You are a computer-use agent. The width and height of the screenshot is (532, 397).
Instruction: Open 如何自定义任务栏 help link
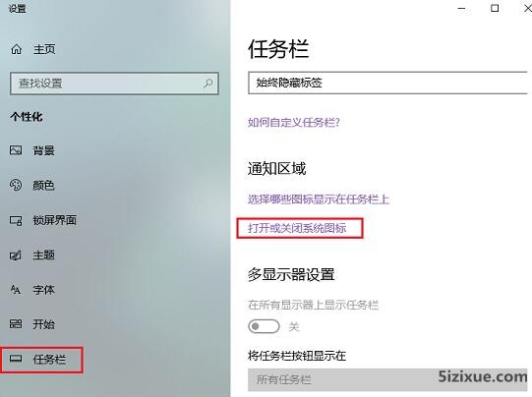tap(294, 122)
